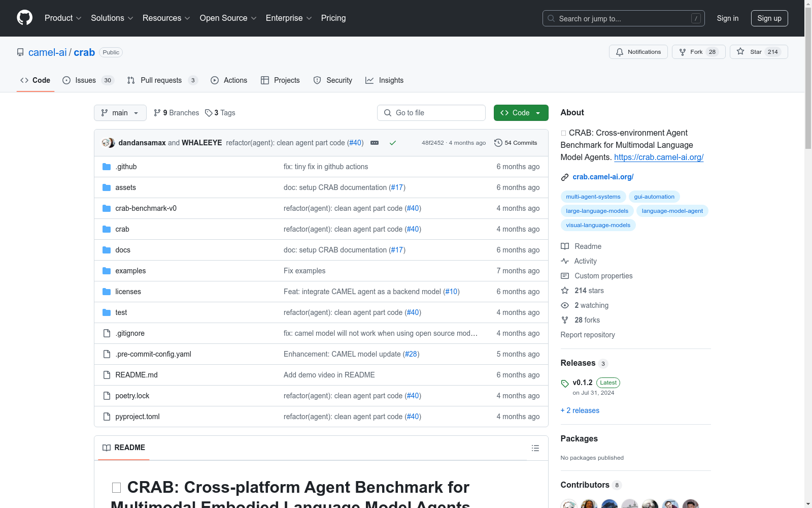Click the README.md file icon
Viewport: 812px width, 508px height.
pos(107,375)
